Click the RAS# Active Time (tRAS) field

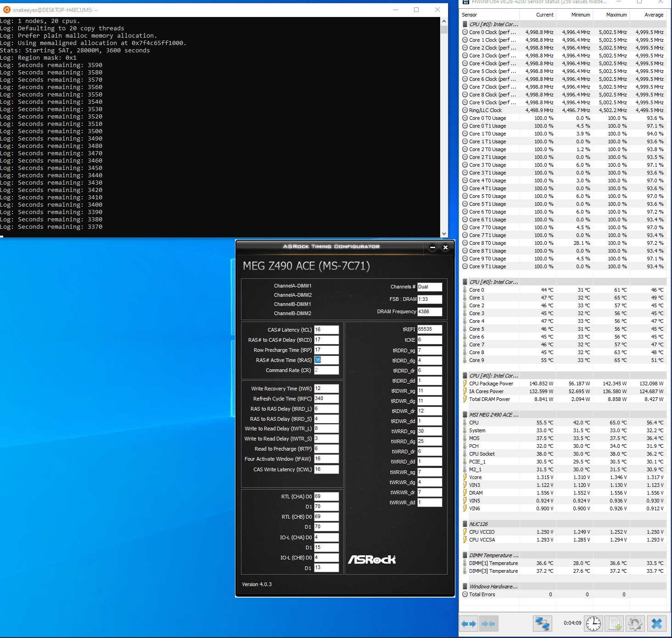pyautogui.click(x=326, y=360)
